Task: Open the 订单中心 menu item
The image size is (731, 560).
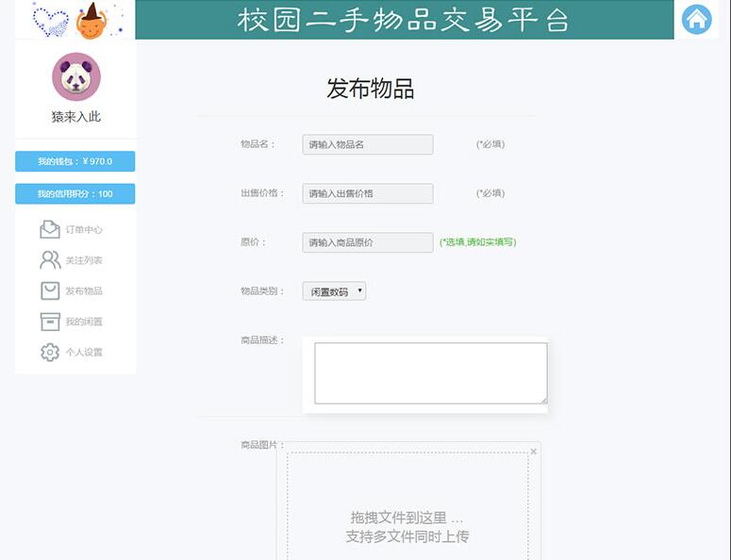Action: [x=84, y=230]
